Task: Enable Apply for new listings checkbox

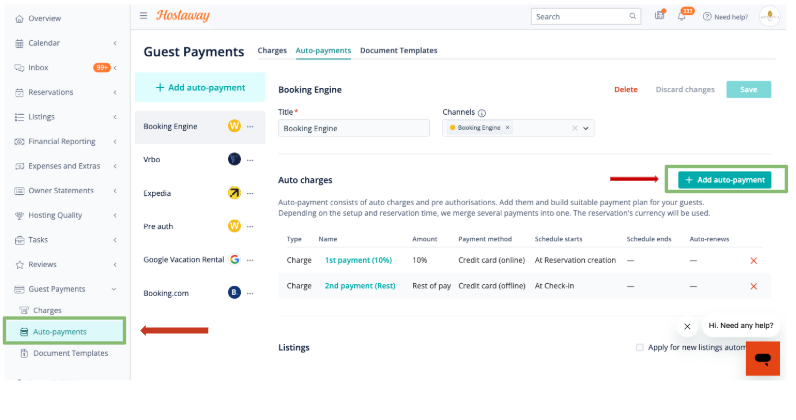Action: [x=640, y=347]
